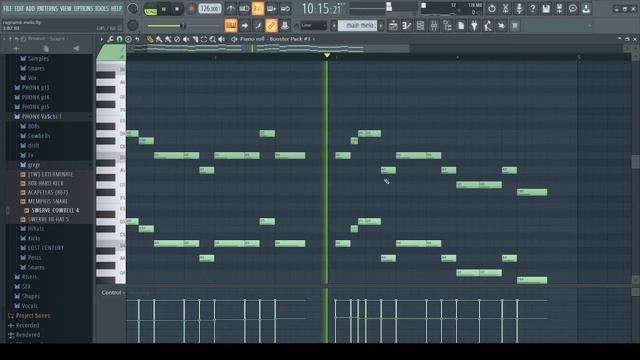This screenshot has width=640, height=360.
Task: Open the Mixer icon
Action: (433, 26)
